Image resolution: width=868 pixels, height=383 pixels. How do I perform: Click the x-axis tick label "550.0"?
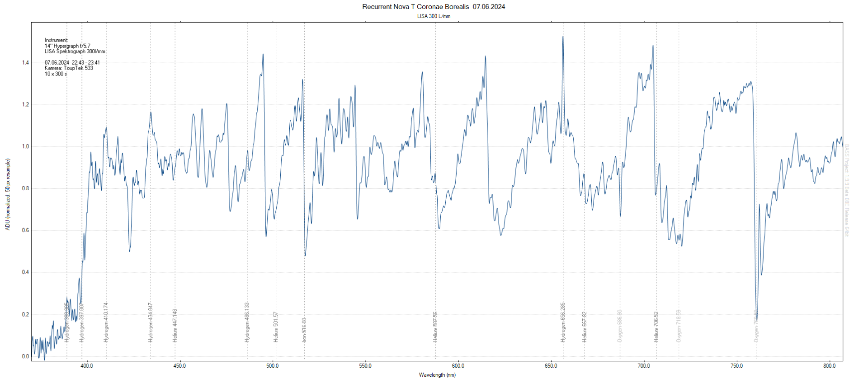[365, 366]
